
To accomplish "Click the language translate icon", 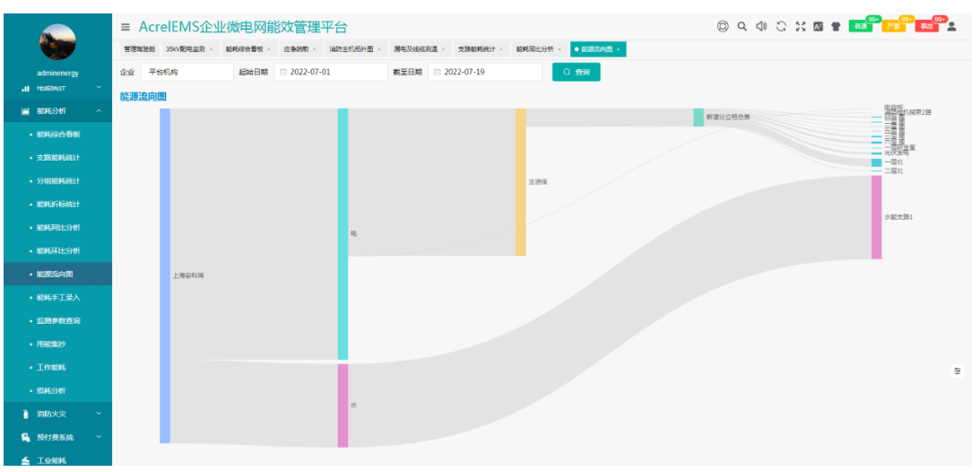I will (818, 26).
